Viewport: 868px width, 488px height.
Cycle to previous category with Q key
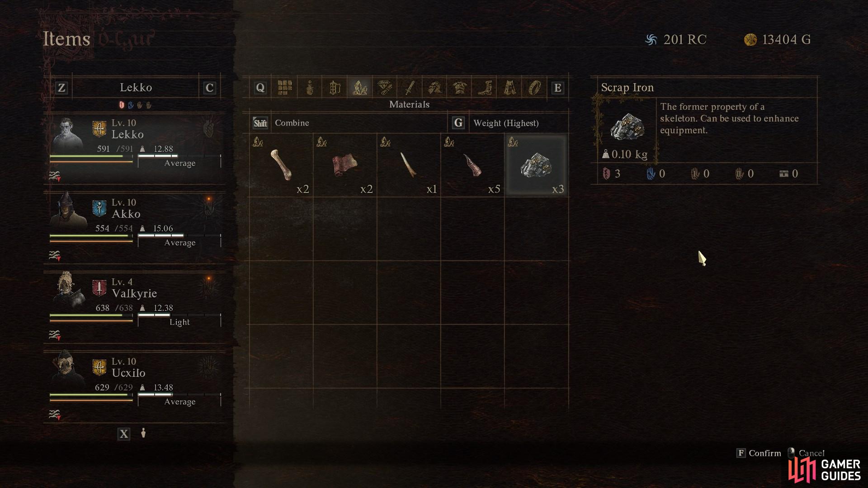(x=260, y=88)
